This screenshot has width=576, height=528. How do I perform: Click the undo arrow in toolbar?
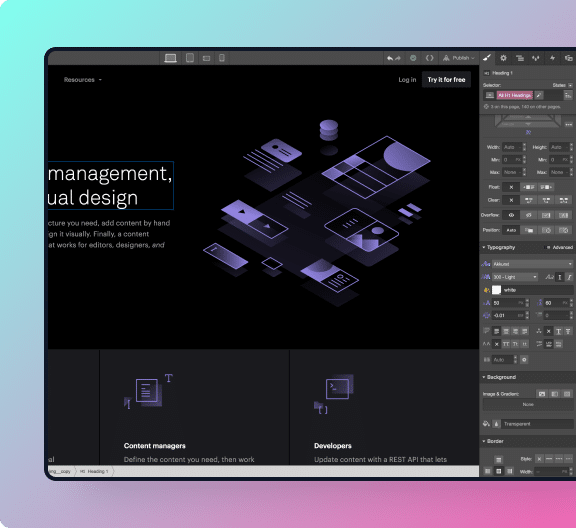[x=389, y=58]
